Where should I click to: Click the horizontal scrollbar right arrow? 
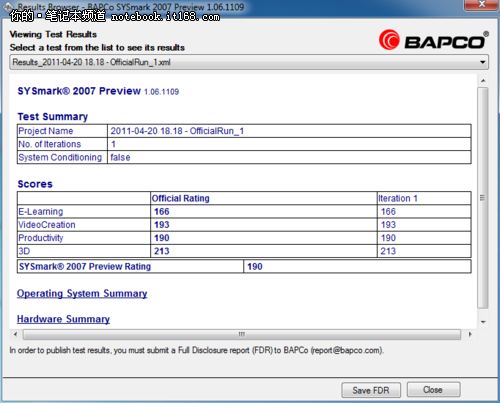[470, 334]
